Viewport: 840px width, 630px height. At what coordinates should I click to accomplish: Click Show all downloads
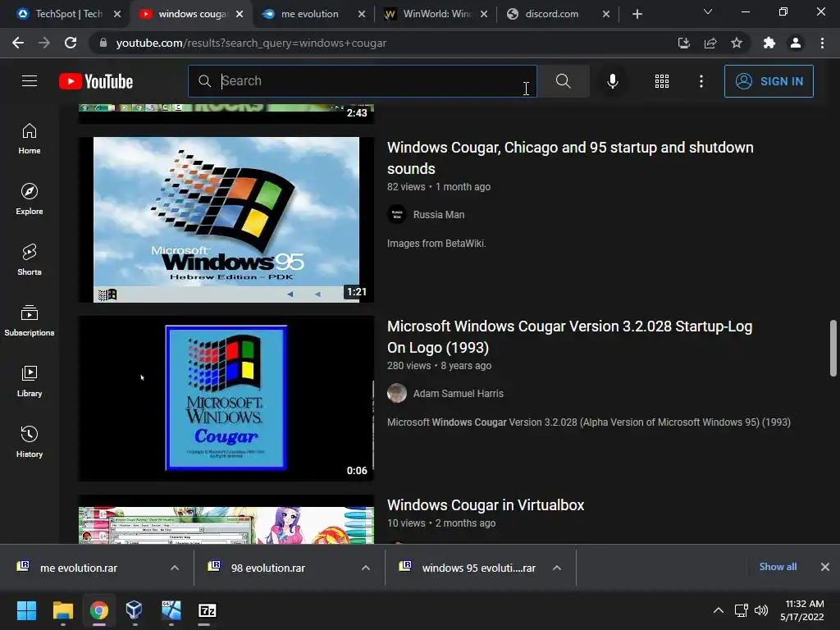pyautogui.click(x=778, y=567)
